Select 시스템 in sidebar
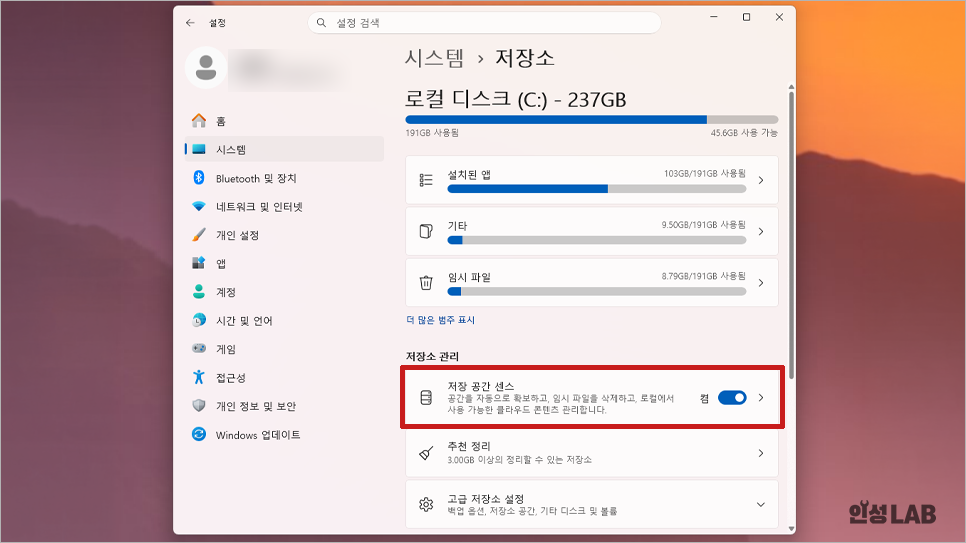This screenshot has width=966, height=543. [285, 149]
